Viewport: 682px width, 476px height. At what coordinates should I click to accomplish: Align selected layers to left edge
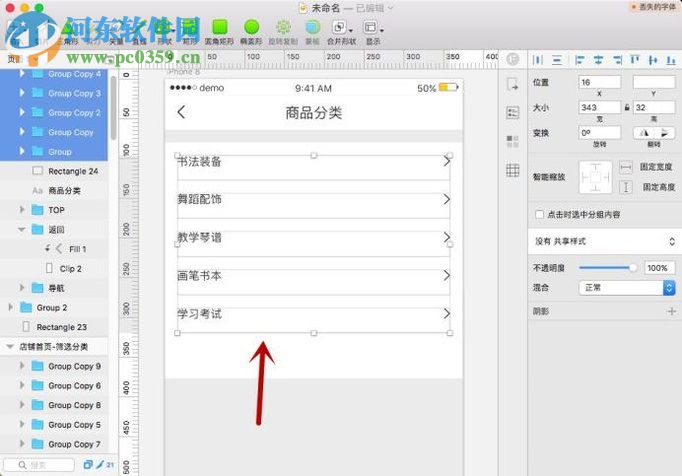579,60
